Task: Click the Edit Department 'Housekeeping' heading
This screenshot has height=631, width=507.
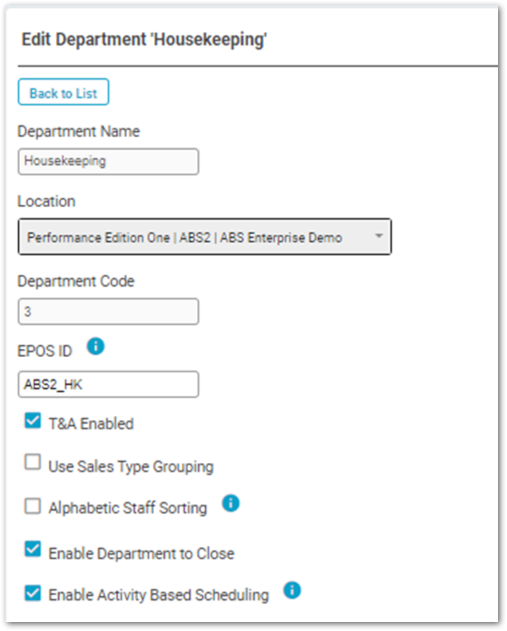Action: (144, 40)
